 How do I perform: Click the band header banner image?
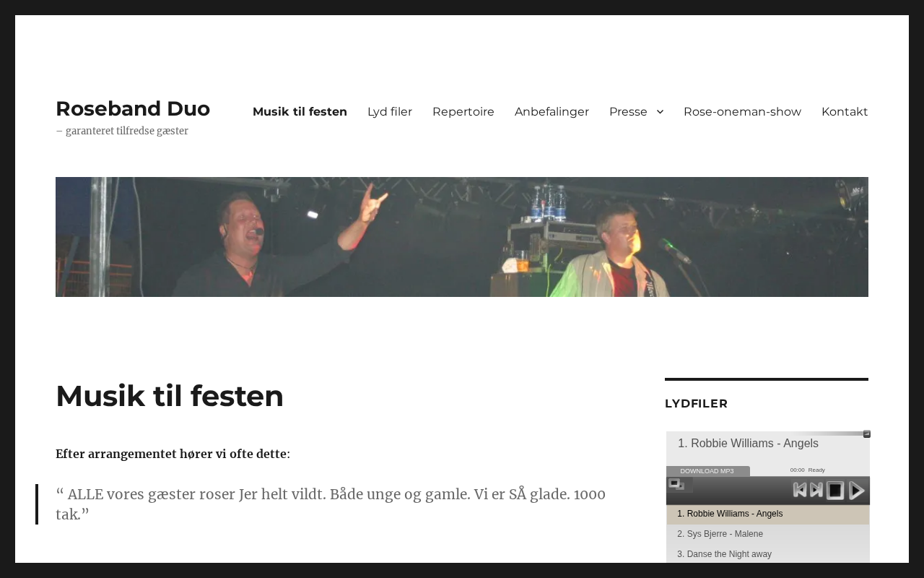point(462,237)
